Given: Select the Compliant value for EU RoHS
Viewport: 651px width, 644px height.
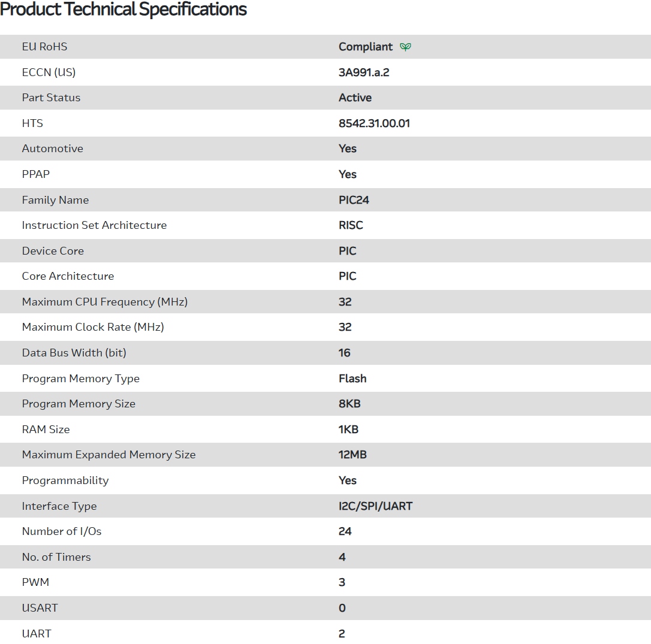Looking at the screenshot, I should pos(366,47).
